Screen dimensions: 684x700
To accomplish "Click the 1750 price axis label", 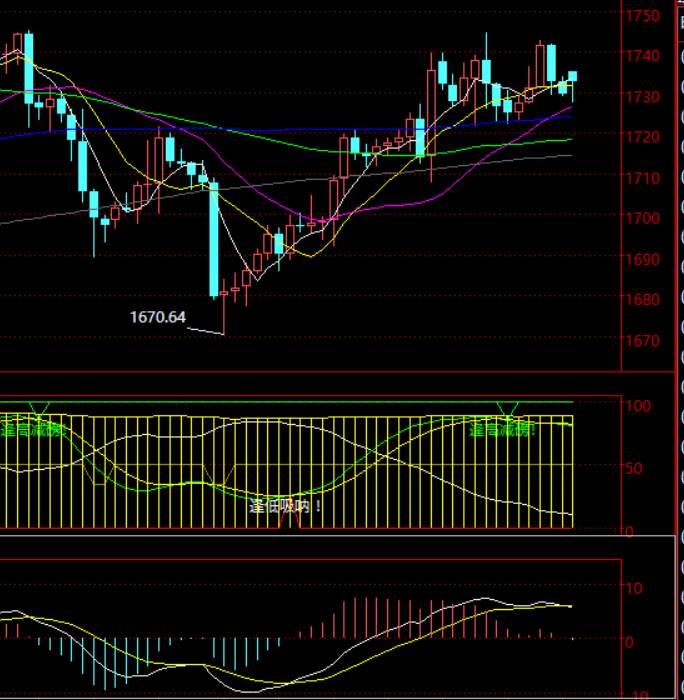I will click(642, 16).
